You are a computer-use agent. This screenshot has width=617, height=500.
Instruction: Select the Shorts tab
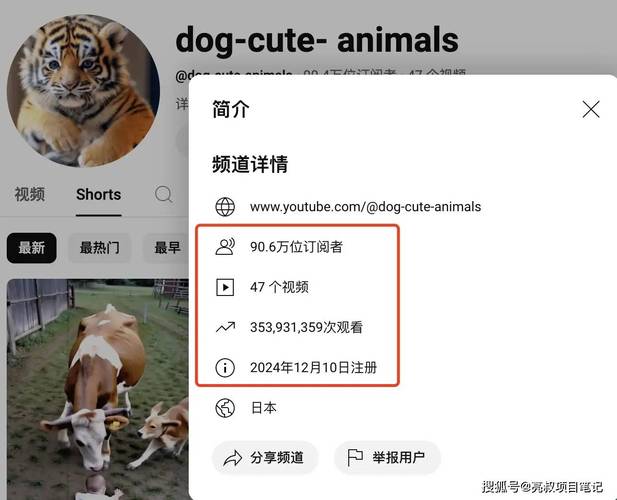pyautogui.click(x=98, y=195)
